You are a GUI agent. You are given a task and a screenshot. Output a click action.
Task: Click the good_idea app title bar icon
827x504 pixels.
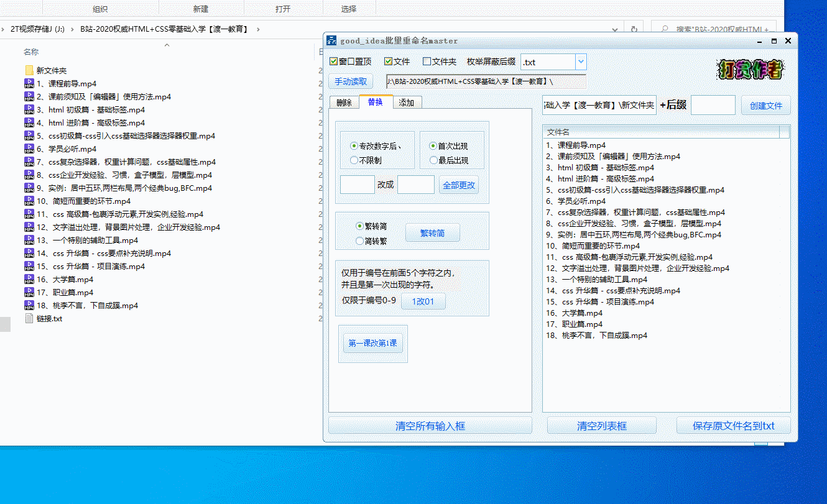tap(332, 41)
